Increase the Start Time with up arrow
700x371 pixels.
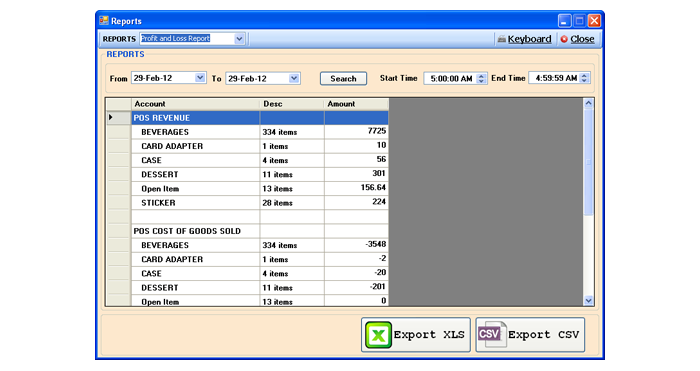pyautogui.click(x=481, y=76)
